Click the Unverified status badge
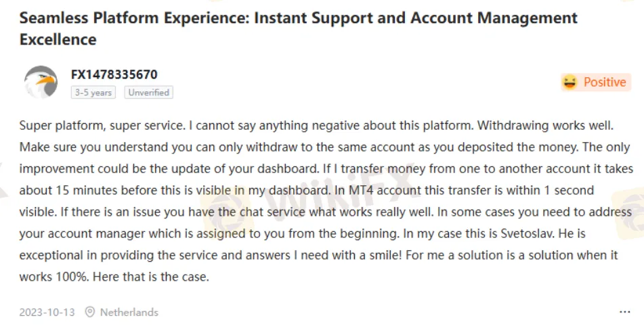Screen dimensions: 644x328 148,93
